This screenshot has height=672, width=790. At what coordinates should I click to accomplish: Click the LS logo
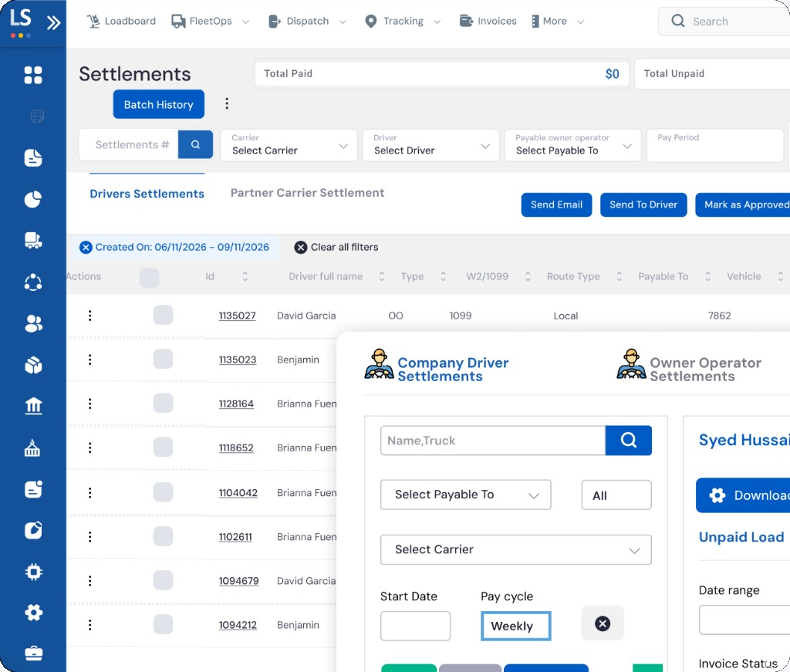pyautogui.click(x=21, y=21)
